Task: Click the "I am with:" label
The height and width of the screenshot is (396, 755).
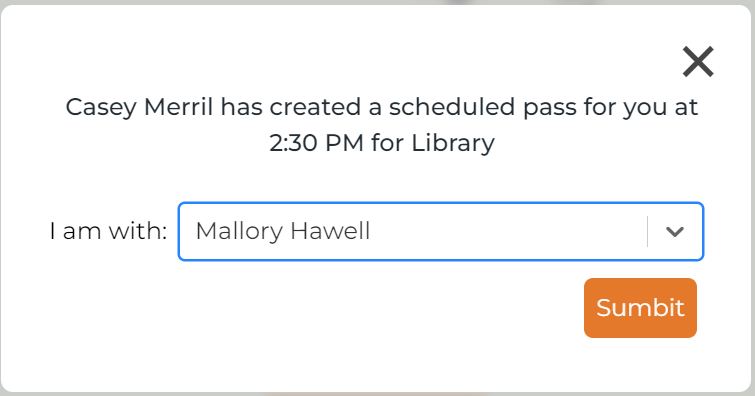Action: tap(108, 231)
